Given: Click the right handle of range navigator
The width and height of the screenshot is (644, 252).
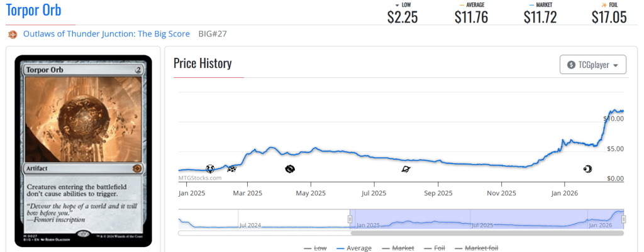Looking at the screenshot, I should pyautogui.click(x=624, y=219).
